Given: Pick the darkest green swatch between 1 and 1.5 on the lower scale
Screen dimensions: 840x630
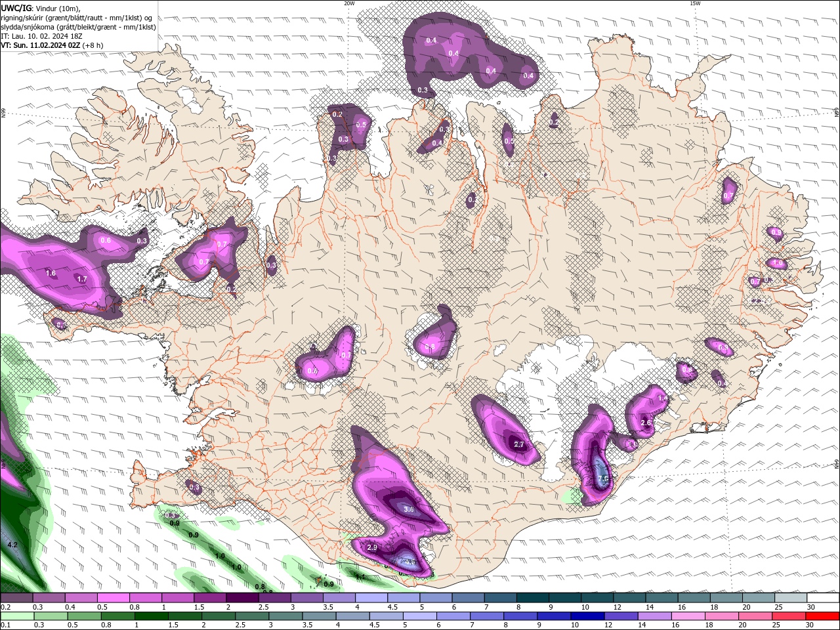Looking at the screenshot, I should pos(152,616).
